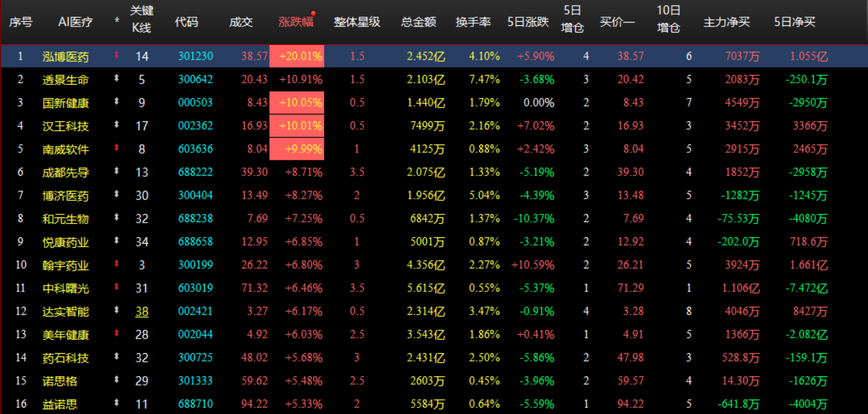Sort by the 主力净买 column header
868x414 pixels.
pyautogui.click(x=726, y=22)
